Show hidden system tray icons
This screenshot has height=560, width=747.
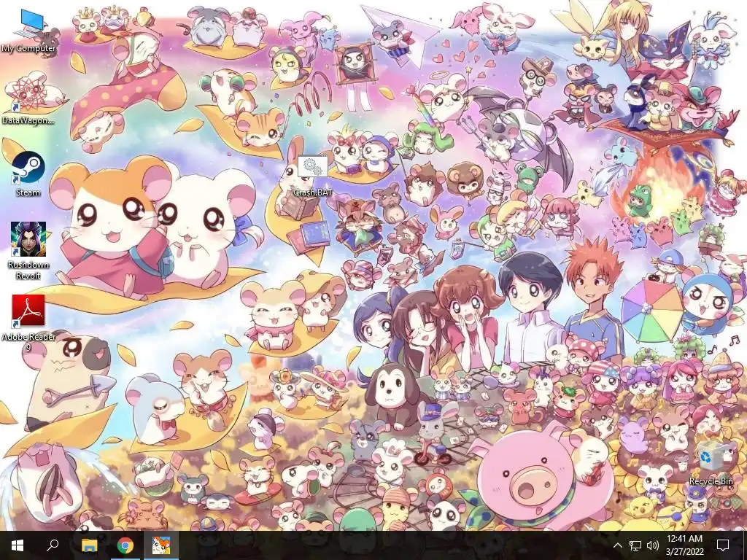pyautogui.click(x=617, y=545)
